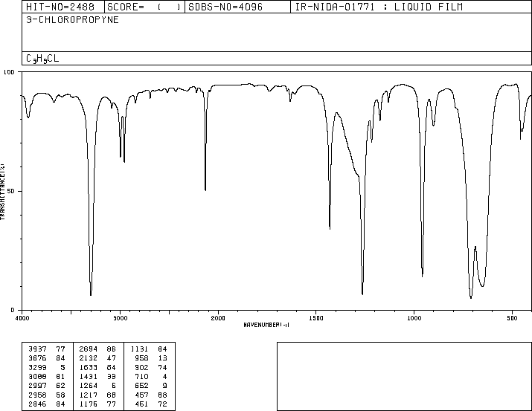Click peak value 902 in the table
This screenshot has width=532, height=411.
pyautogui.click(x=141, y=367)
